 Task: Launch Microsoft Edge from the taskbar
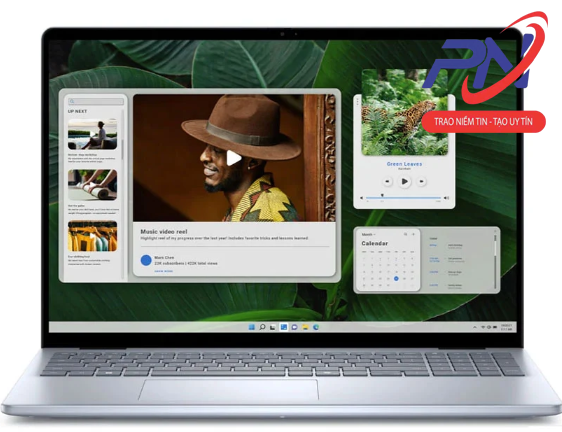pyautogui.click(x=316, y=327)
